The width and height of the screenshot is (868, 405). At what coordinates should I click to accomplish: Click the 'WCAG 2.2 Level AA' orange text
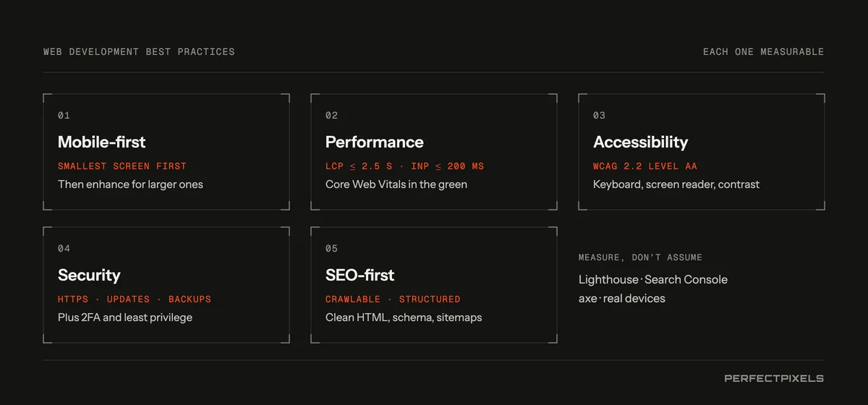pyautogui.click(x=645, y=166)
